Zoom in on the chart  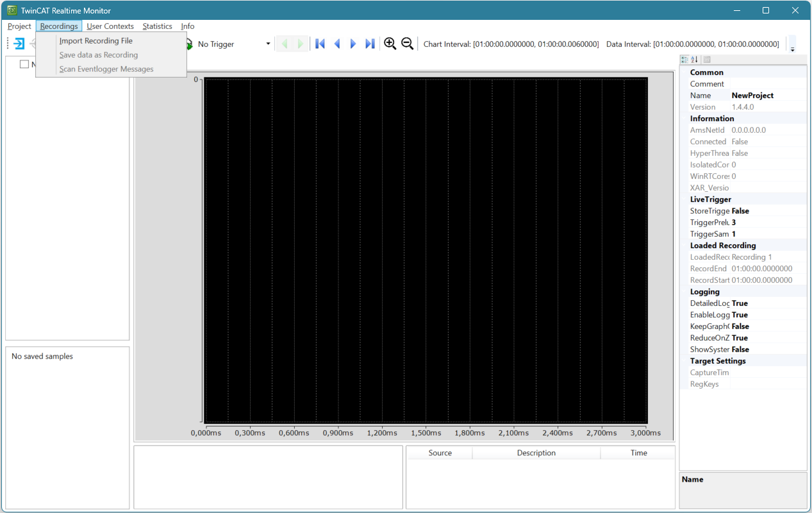390,44
